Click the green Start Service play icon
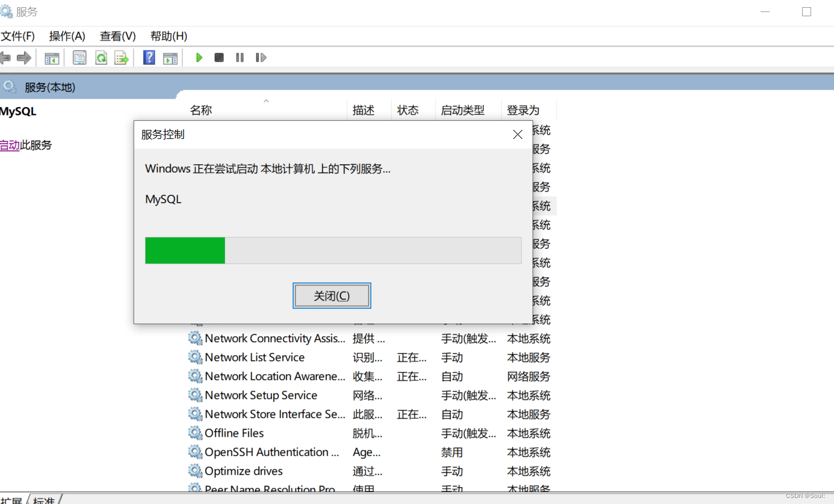The height and width of the screenshot is (504, 834). pos(199,58)
